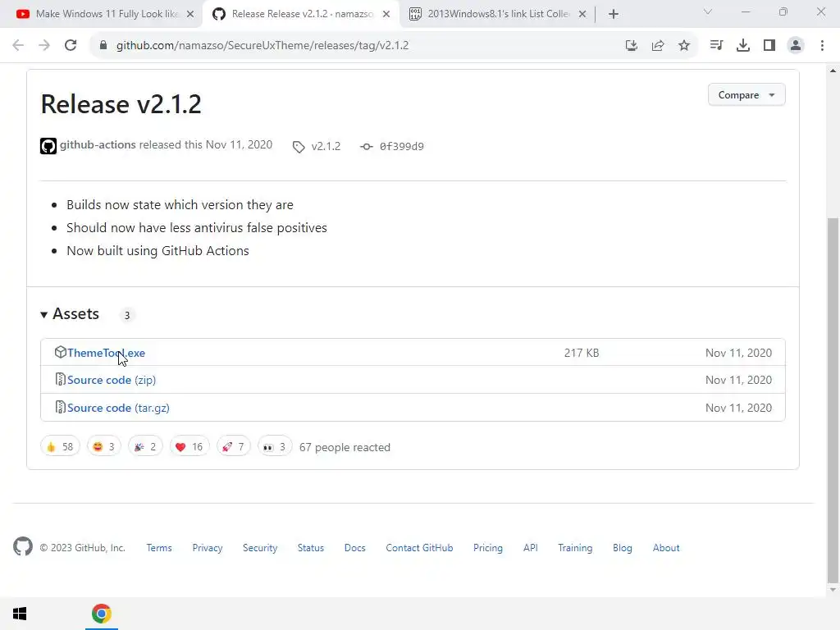Open the API footer link

[531, 548]
